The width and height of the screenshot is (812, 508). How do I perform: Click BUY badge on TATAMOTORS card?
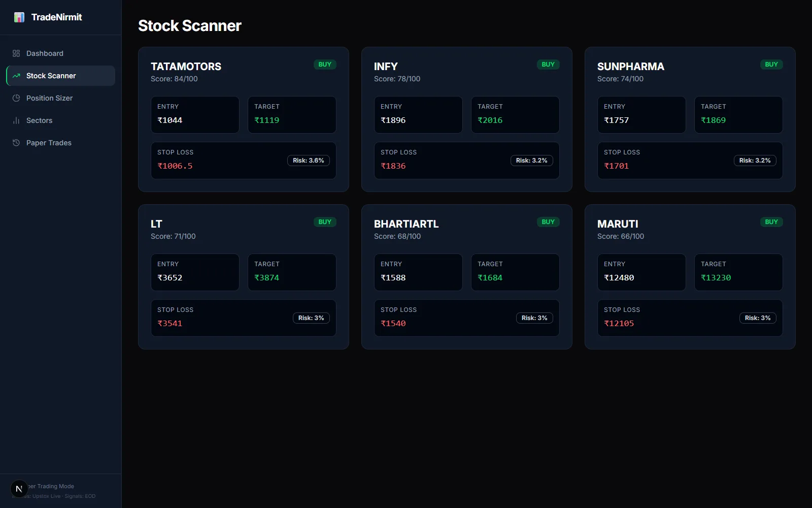tap(325, 65)
